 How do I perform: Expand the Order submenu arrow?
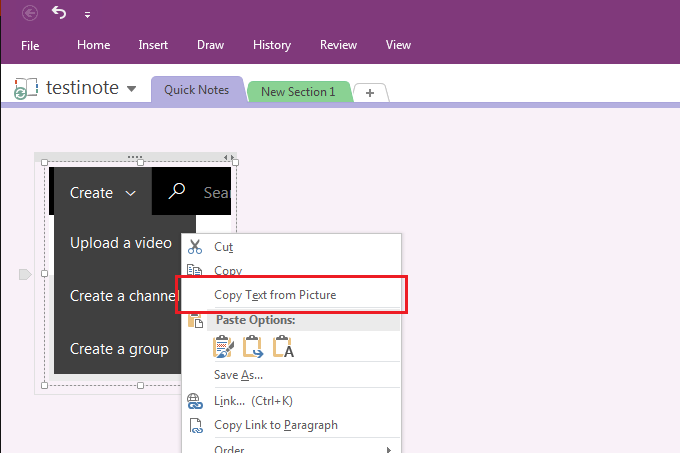(389, 449)
